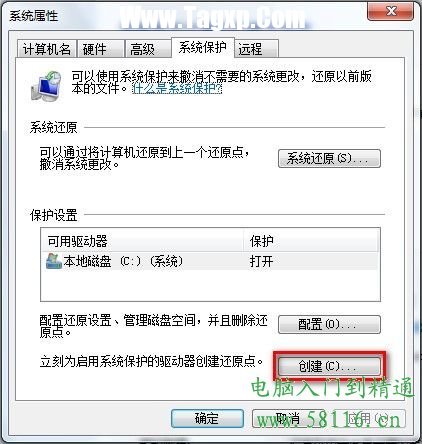Screen dimensions: 422x444
Task: Click the 保护 column header
Action: [311, 241]
